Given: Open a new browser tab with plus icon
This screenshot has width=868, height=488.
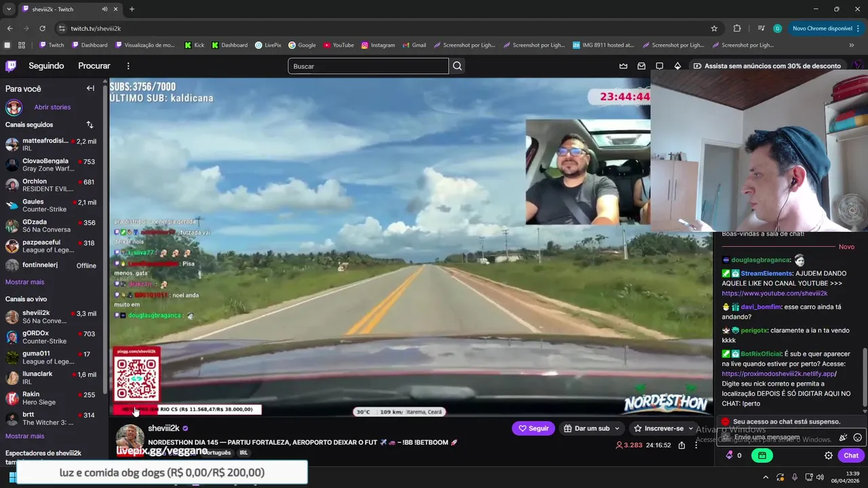Looking at the screenshot, I should pyautogui.click(x=132, y=9).
